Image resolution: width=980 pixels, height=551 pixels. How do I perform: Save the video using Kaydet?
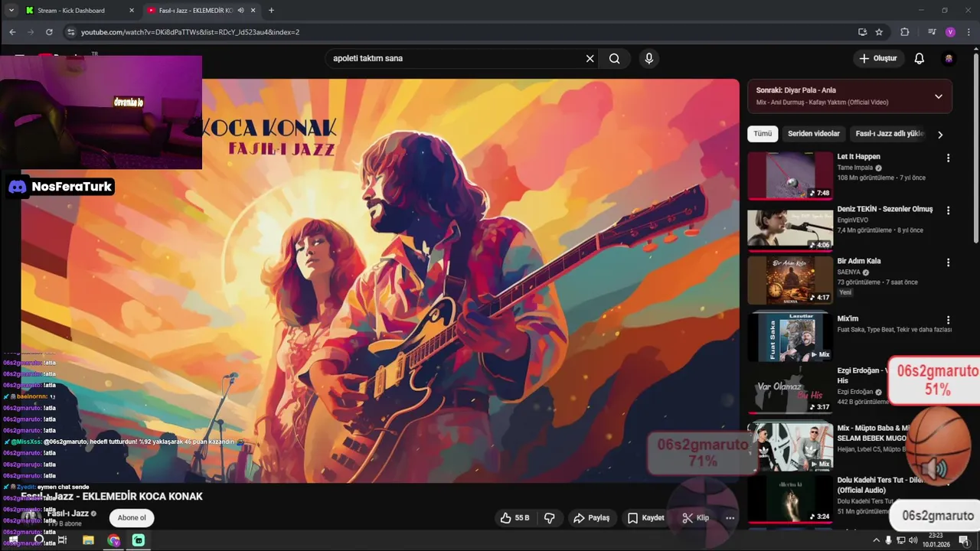(x=645, y=518)
